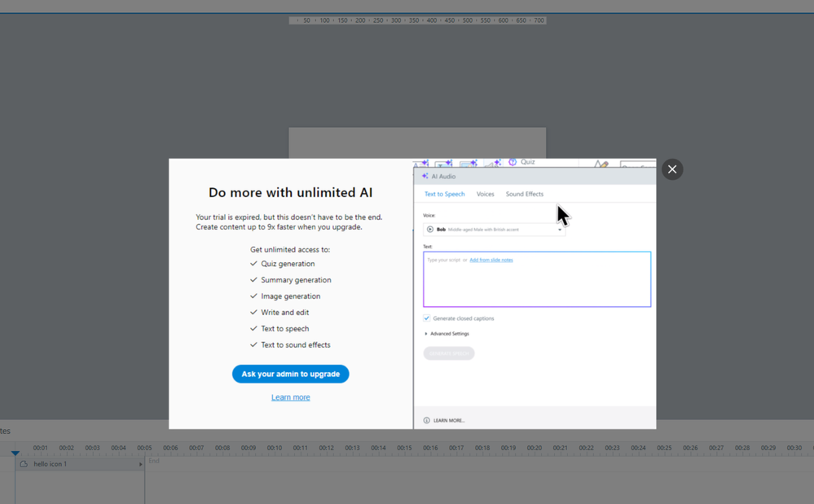
Task: Close the unlimited AI upgrade popup
Action: click(x=672, y=169)
